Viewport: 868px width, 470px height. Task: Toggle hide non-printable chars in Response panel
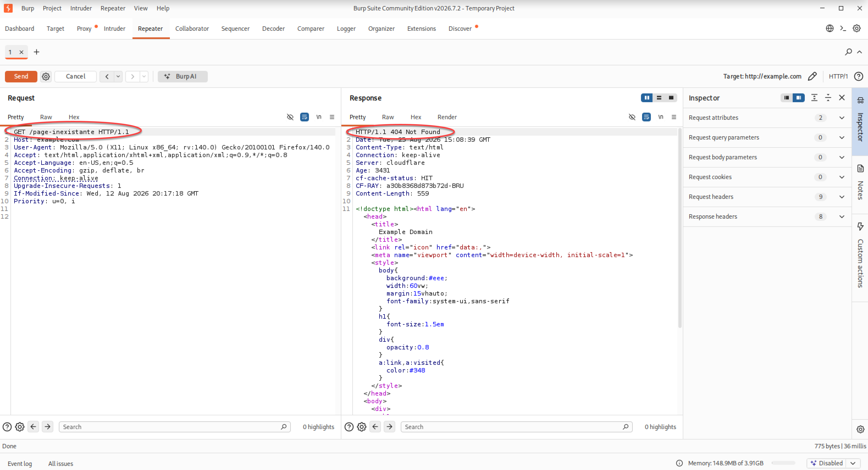pos(632,117)
